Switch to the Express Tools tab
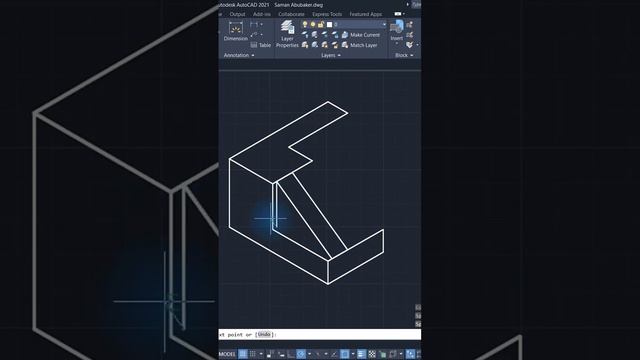This screenshot has width=640, height=360. (327, 14)
